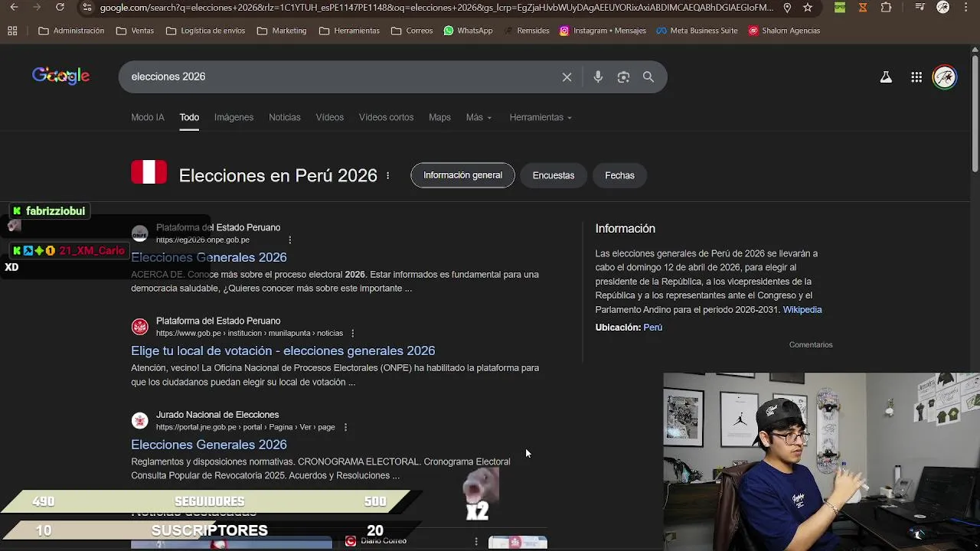Open options for eg2026.onpe.gob.pe result
980x551 pixels.
(290, 240)
